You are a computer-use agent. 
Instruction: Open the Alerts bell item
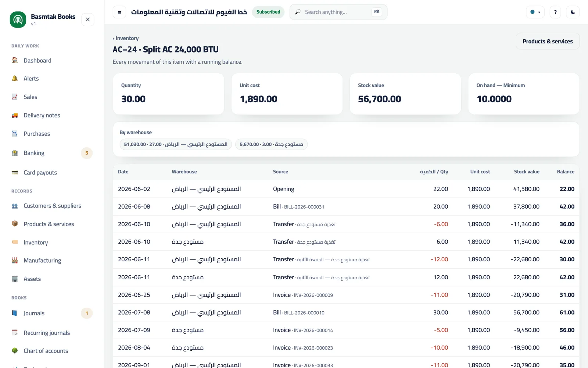tap(51, 78)
